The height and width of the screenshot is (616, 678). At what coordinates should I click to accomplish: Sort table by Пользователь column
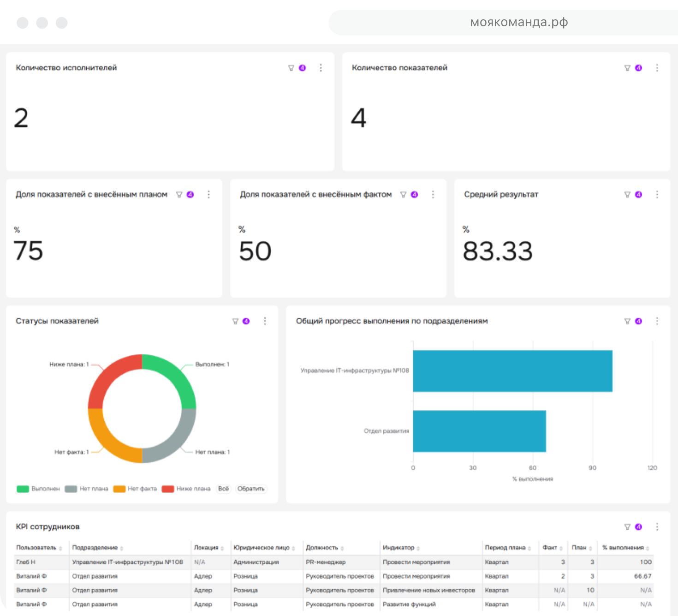pos(39,548)
